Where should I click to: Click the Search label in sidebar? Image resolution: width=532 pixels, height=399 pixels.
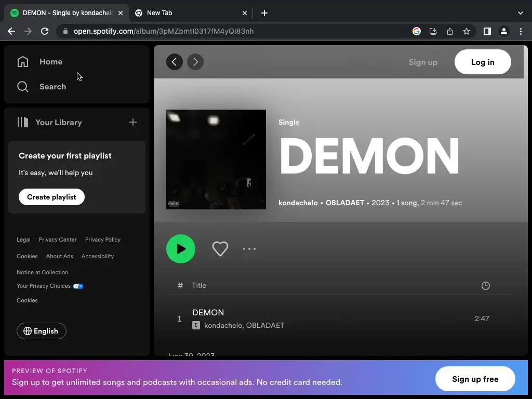tap(52, 87)
